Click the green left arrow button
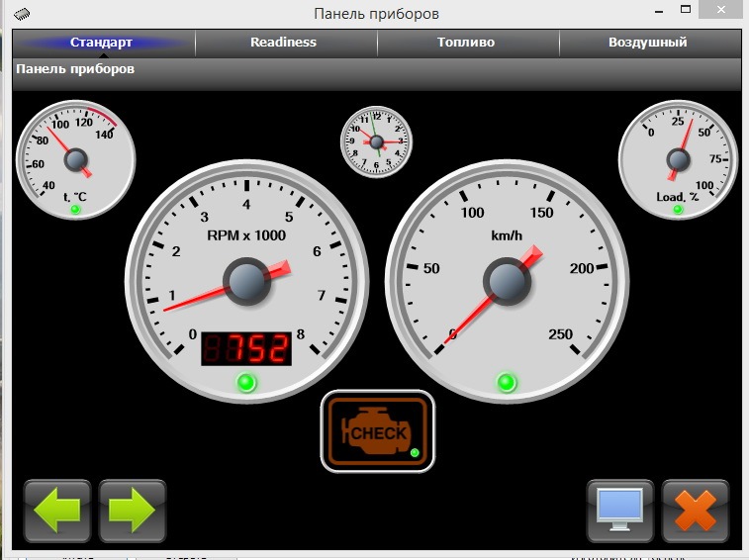The image size is (749, 560). 57,511
